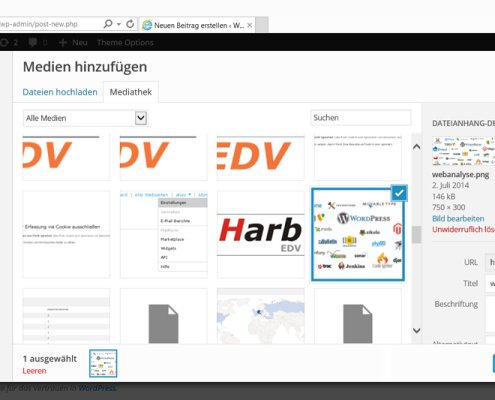Click 'Leeren' to clear the selection
Image resolution: width=495 pixels, height=400 pixels.
pos(34,371)
